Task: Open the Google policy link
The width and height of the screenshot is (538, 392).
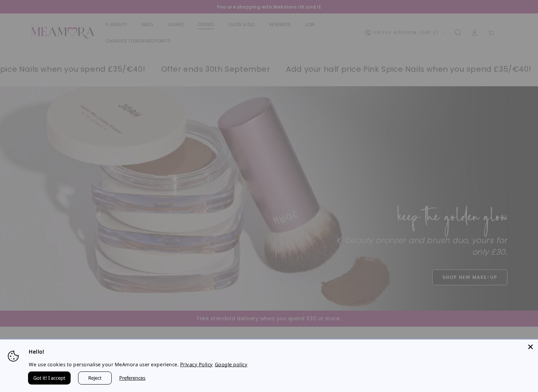Action: pos(231,364)
